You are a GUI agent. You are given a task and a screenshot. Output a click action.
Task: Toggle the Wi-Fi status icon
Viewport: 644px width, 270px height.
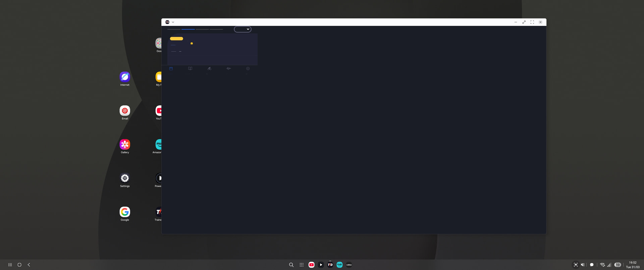(x=602, y=265)
